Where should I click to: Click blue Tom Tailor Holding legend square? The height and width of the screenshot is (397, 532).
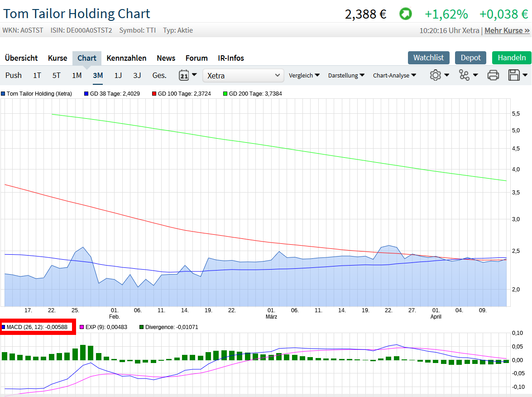3,94
